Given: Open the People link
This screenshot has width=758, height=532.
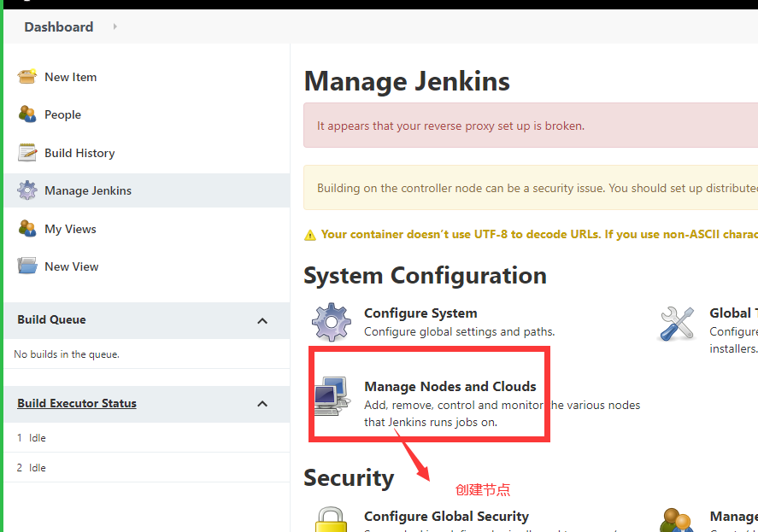Looking at the screenshot, I should pyautogui.click(x=63, y=114).
